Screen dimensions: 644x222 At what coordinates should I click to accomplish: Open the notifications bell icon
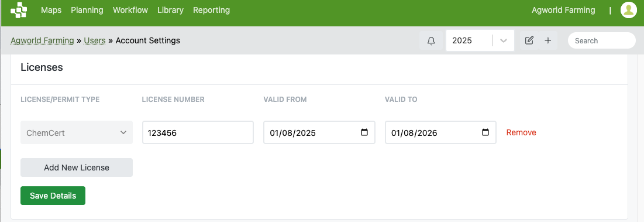pos(431,40)
